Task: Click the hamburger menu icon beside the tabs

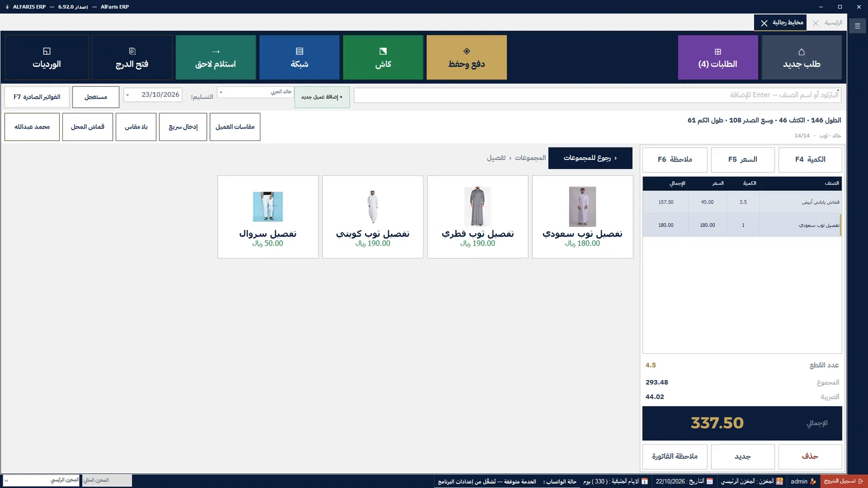Action: coord(858,25)
